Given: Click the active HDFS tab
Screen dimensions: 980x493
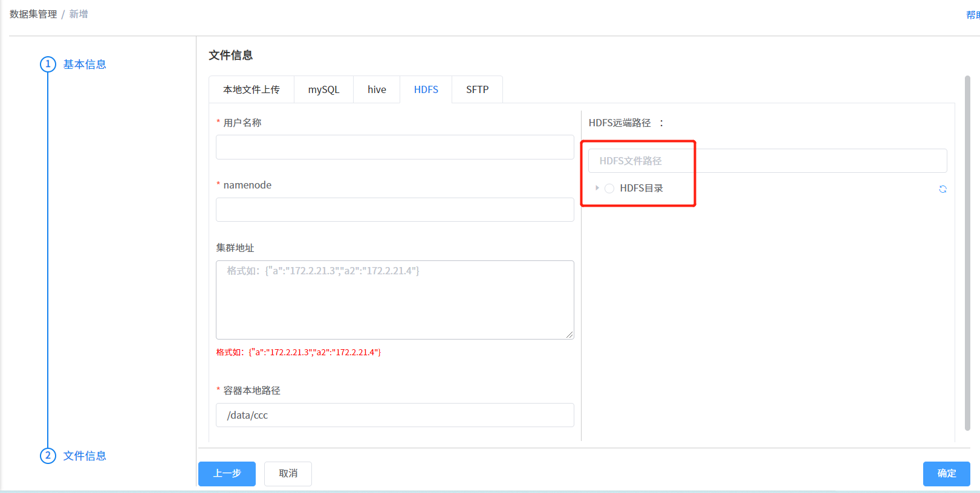Looking at the screenshot, I should tap(426, 89).
